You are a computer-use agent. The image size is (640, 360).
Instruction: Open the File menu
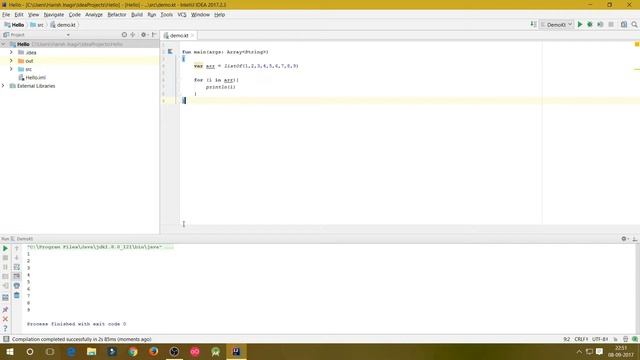pos(6,15)
